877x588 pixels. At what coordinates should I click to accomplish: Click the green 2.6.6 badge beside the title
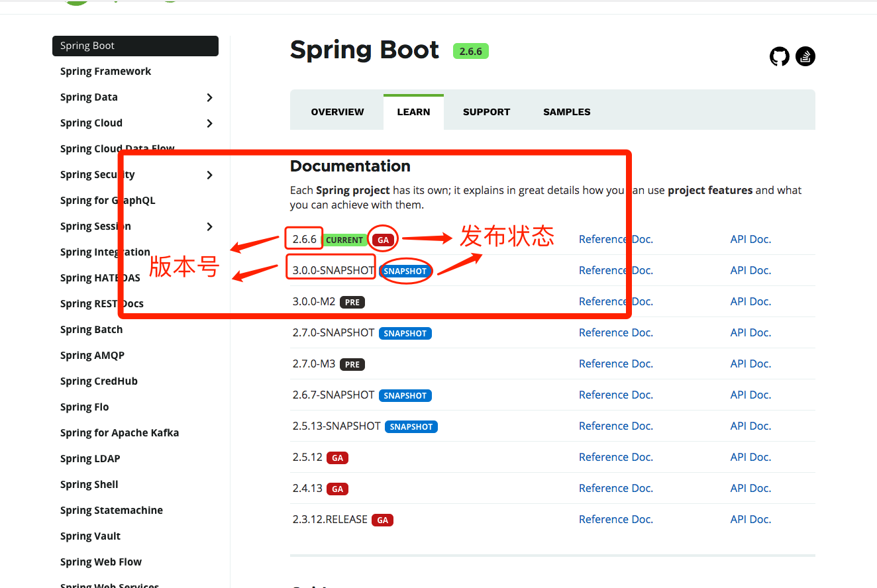point(470,51)
